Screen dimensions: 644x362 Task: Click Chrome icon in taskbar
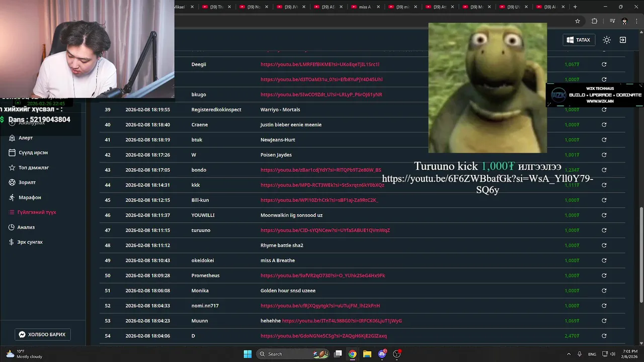pos(353,354)
